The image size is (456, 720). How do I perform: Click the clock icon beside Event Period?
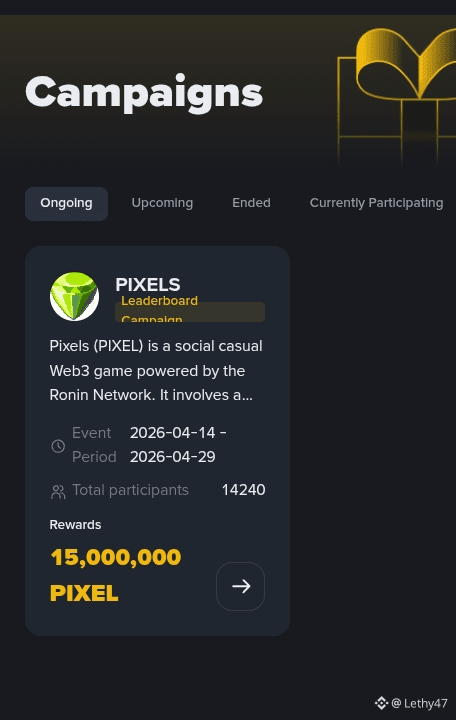click(58, 446)
